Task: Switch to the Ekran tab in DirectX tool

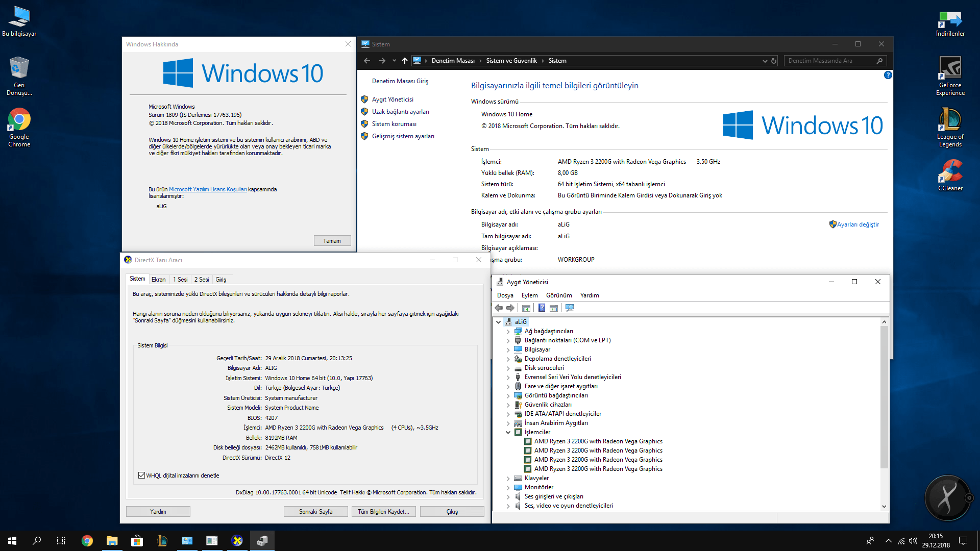Action: click(158, 280)
